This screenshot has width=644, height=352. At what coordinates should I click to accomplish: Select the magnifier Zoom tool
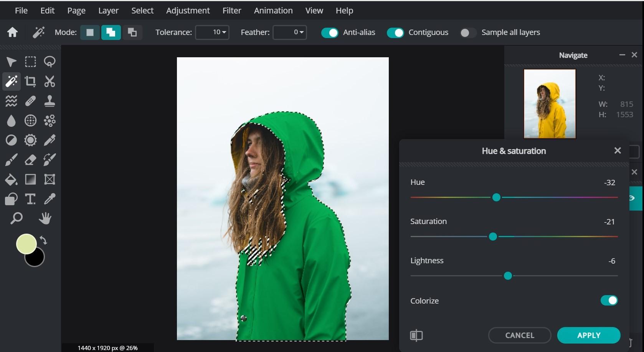(x=16, y=218)
